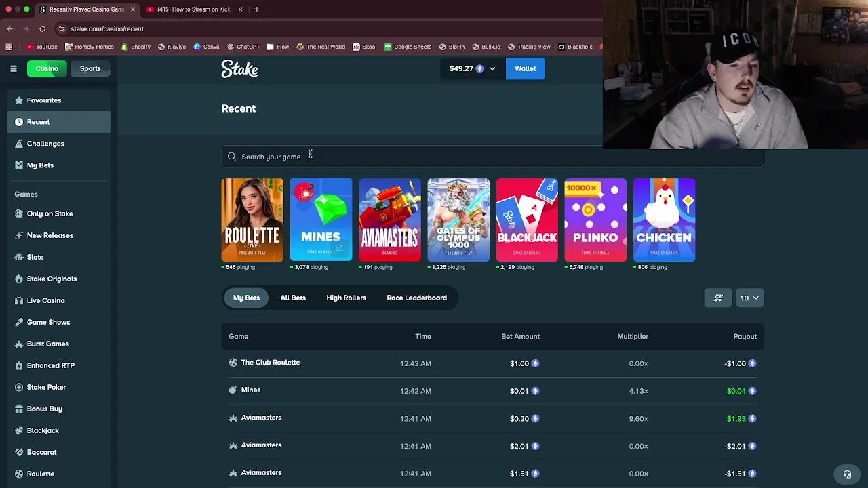Click the My Bets icon in sidebar
Screen dimensions: 868x488
18,165
